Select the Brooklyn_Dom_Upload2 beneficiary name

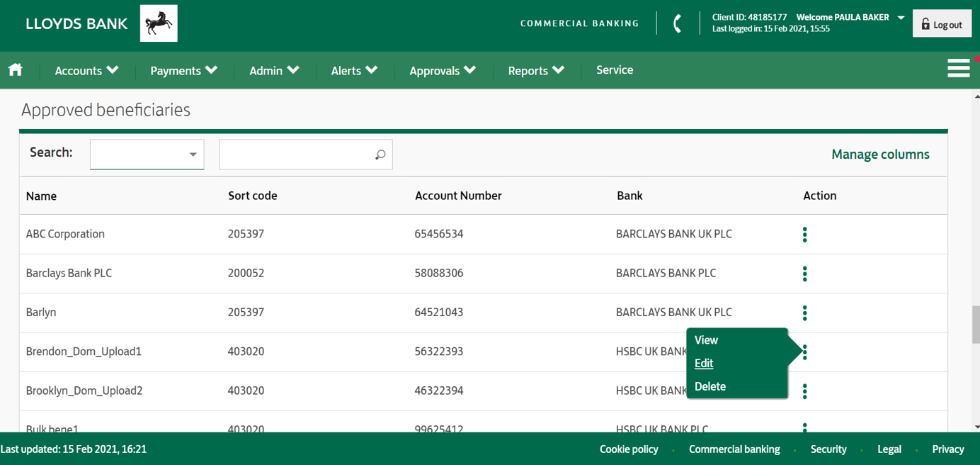point(84,391)
